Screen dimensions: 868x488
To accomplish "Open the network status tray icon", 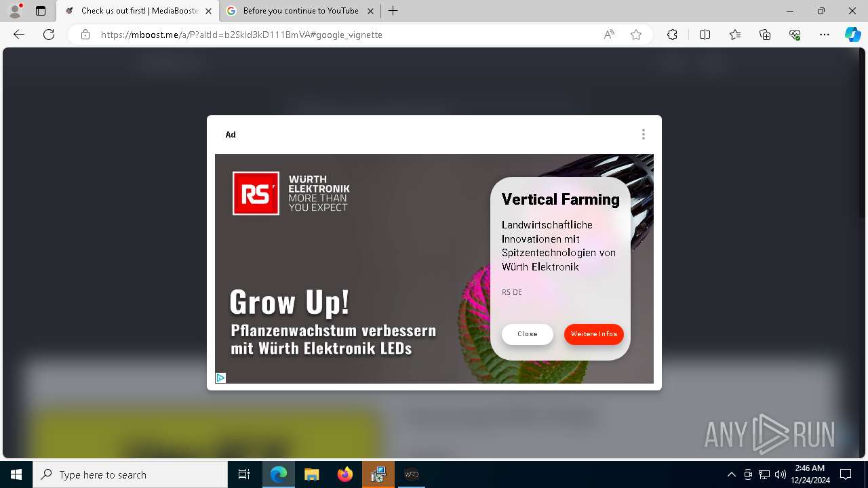I will click(764, 474).
